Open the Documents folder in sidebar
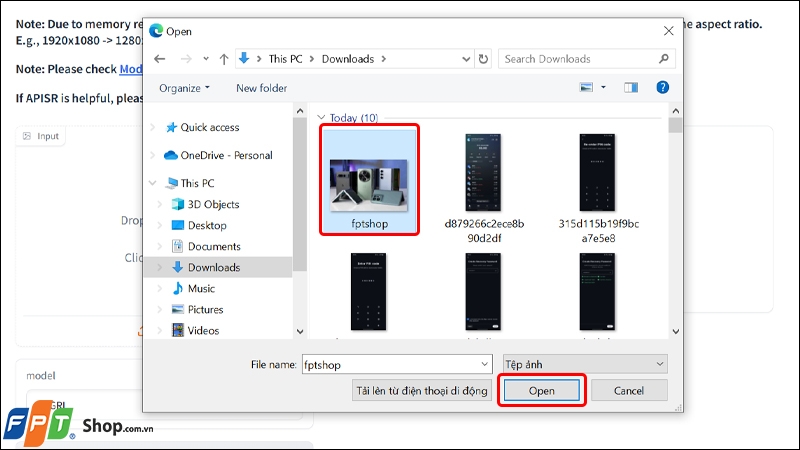This screenshot has height=450, width=800. (214, 246)
